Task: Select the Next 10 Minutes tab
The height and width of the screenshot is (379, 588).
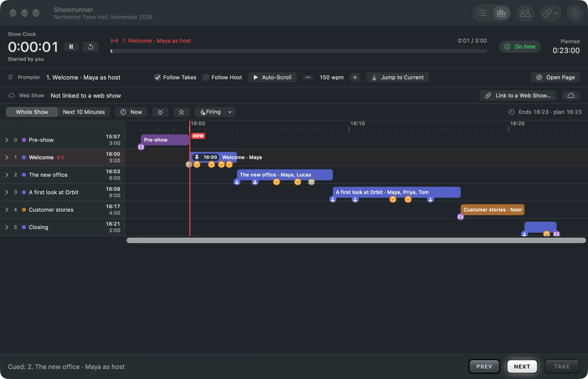Action: (84, 112)
